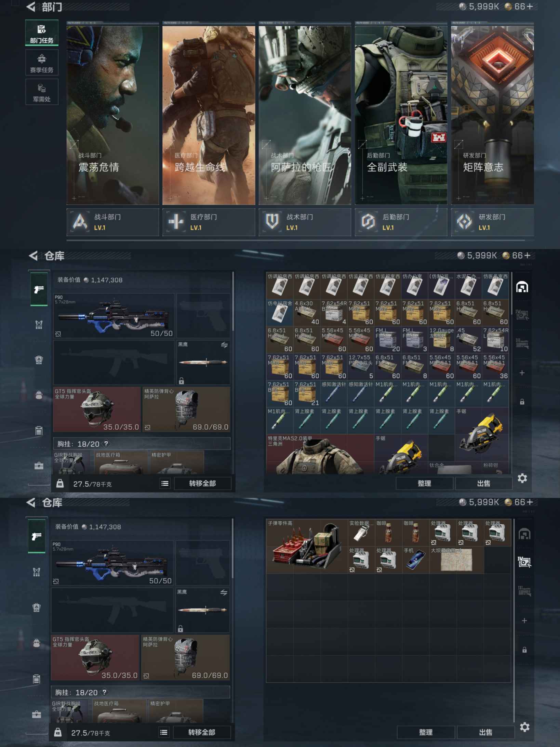
Task: Open the 大坝藏宝图 map item
Action: [x=456, y=560]
